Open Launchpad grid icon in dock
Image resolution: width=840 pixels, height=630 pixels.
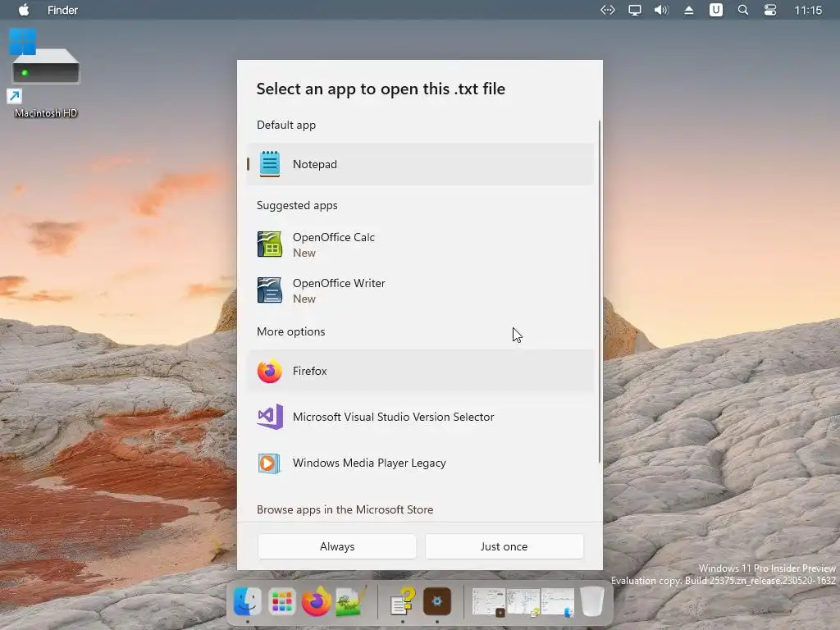click(282, 601)
